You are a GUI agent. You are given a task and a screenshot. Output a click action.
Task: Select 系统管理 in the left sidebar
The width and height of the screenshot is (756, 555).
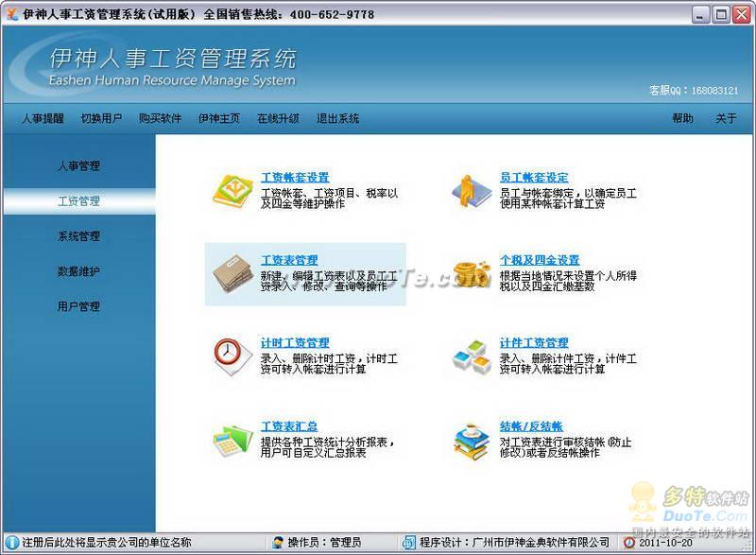point(78,236)
